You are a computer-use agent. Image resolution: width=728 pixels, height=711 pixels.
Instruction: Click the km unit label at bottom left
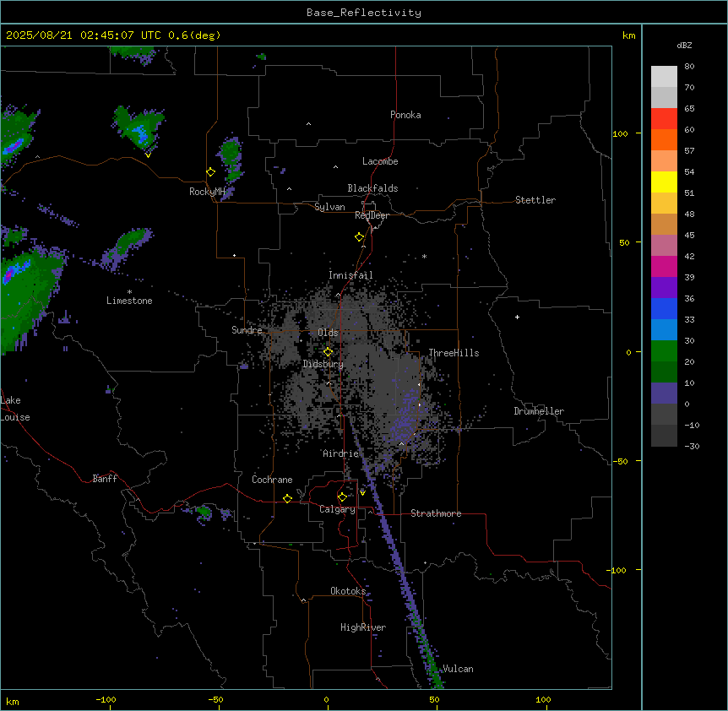click(x=13, y=701)
